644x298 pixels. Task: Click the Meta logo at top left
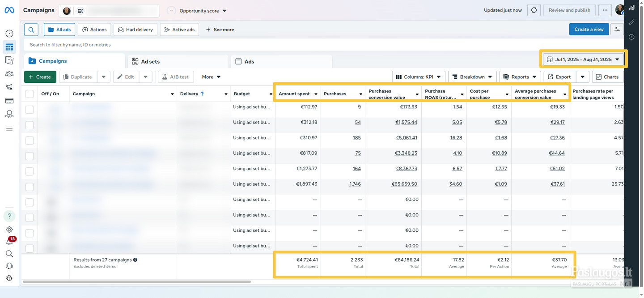tap(9, 10)
